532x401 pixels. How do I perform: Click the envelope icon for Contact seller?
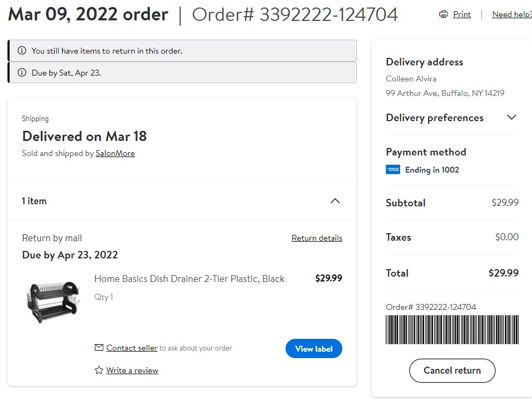pos(99,347)
